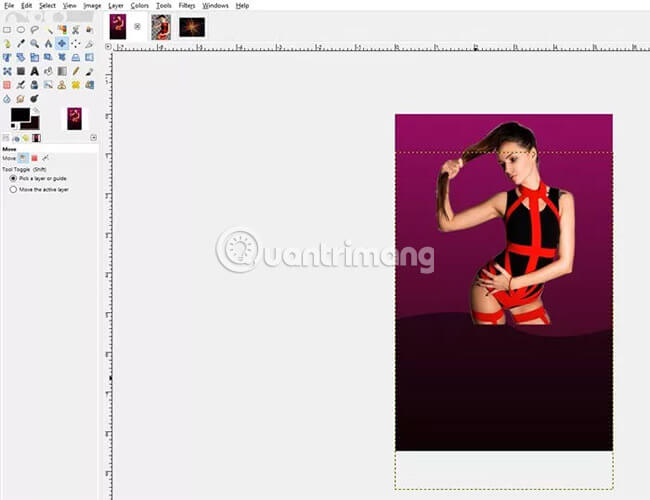This screenshot has width=650, height=500.
Task: Select the Flip tool
Action: click(x=89, y=57)
